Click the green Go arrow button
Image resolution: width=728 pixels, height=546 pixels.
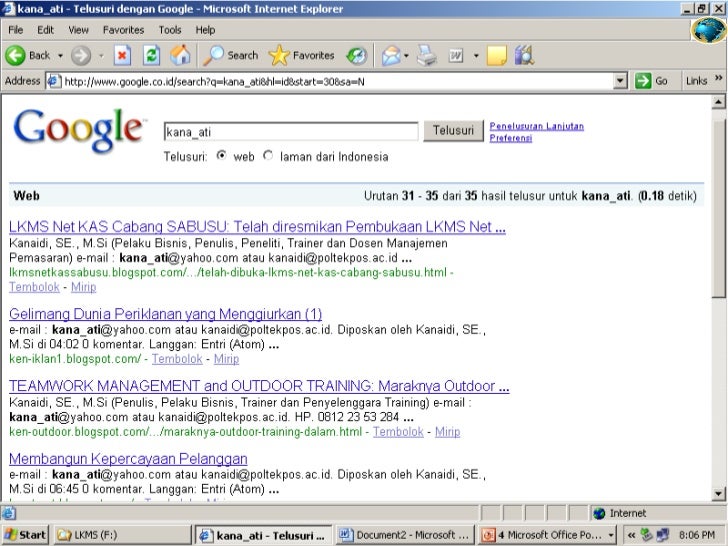pyautogui.click(x=643, y=81)
